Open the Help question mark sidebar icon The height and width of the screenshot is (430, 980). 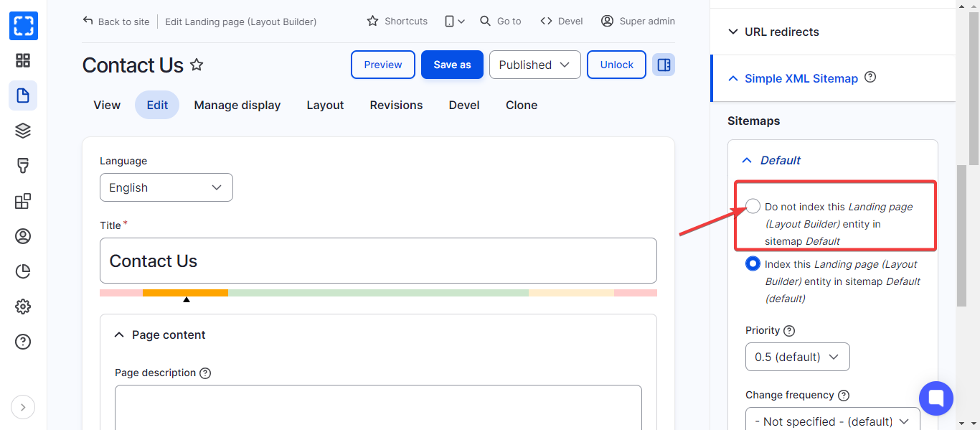pyautogui.click(x=23, y=341)
